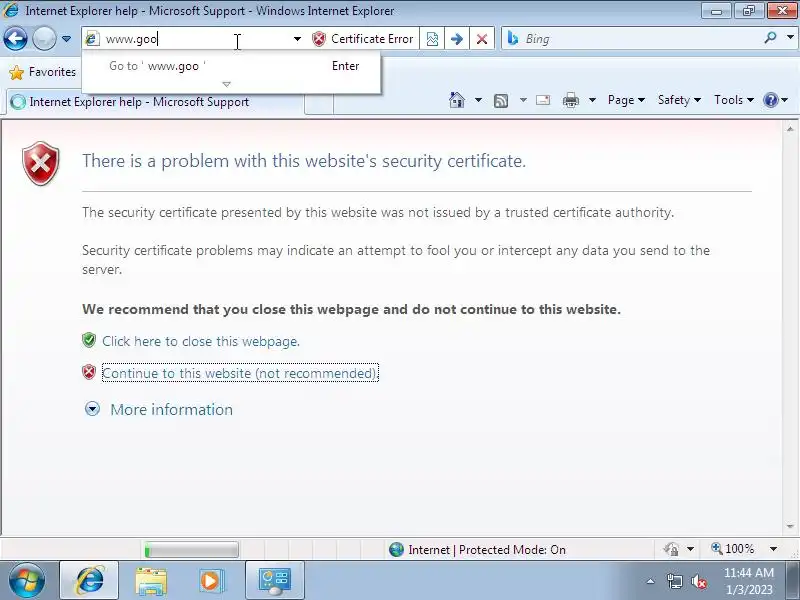This screenshot has width=800, height=600.
Task: Click the red Stop loading button
Action: coord(482,39)
